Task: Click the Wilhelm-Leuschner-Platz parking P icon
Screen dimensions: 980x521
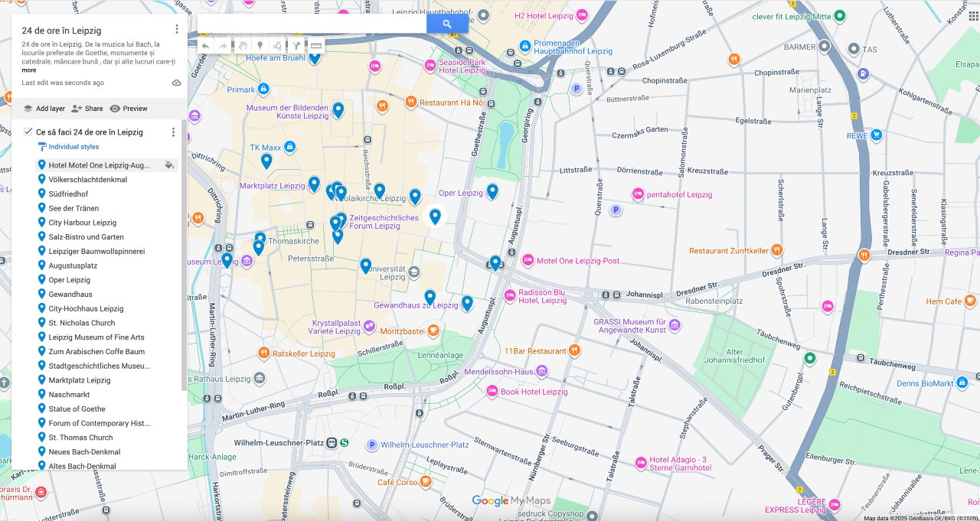Action: click(x=372, y=444)
